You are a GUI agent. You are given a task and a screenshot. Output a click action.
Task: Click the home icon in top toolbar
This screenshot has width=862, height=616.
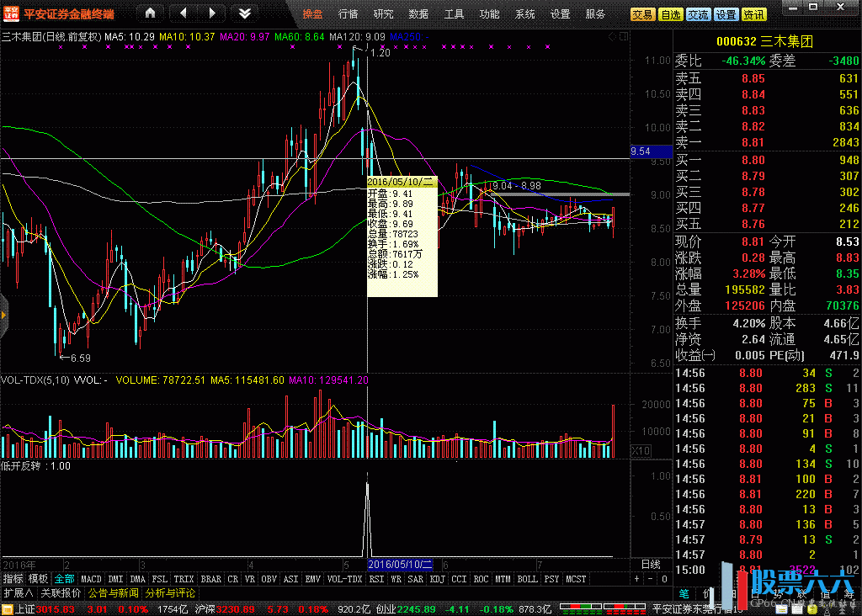pyautogui.click(x=150, y=13)
